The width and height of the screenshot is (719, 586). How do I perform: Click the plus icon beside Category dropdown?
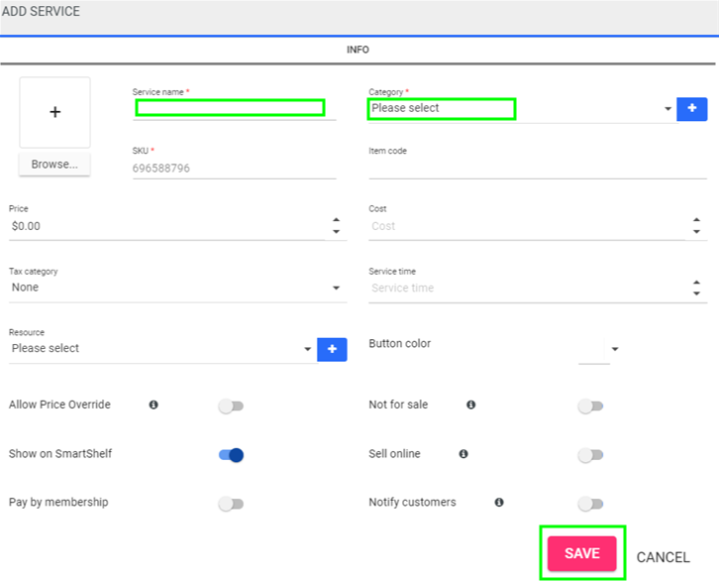tap(692, 109)
